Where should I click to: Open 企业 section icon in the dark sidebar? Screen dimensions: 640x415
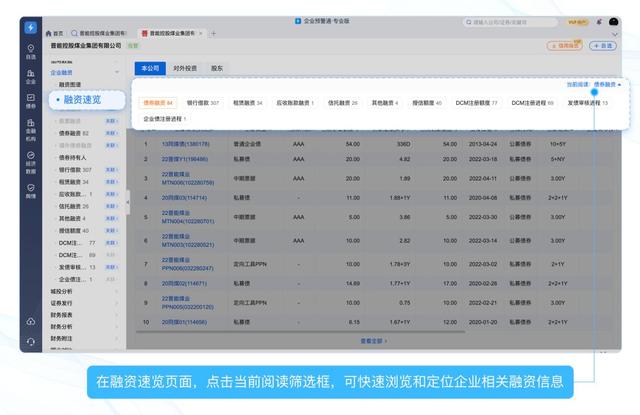31,76
